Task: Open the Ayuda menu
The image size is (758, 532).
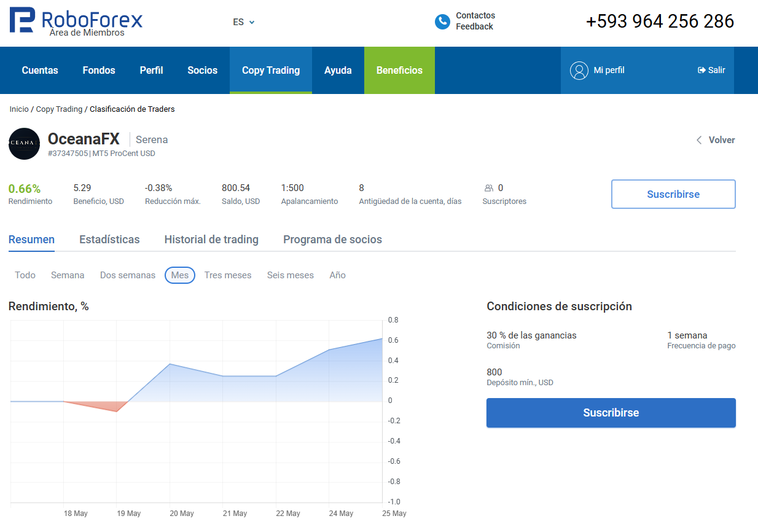Action: click(338, 71)
